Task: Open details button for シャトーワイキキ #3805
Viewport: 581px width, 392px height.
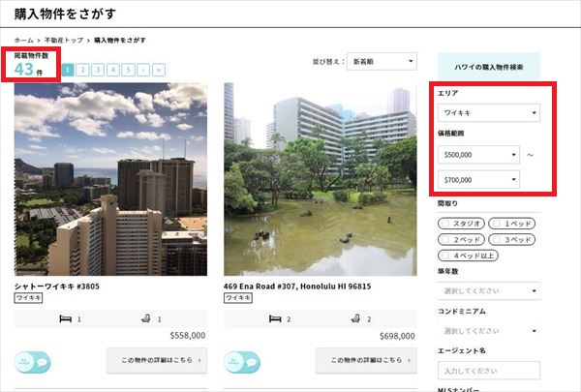Action: pyautogui.click(x=157, y=360)
